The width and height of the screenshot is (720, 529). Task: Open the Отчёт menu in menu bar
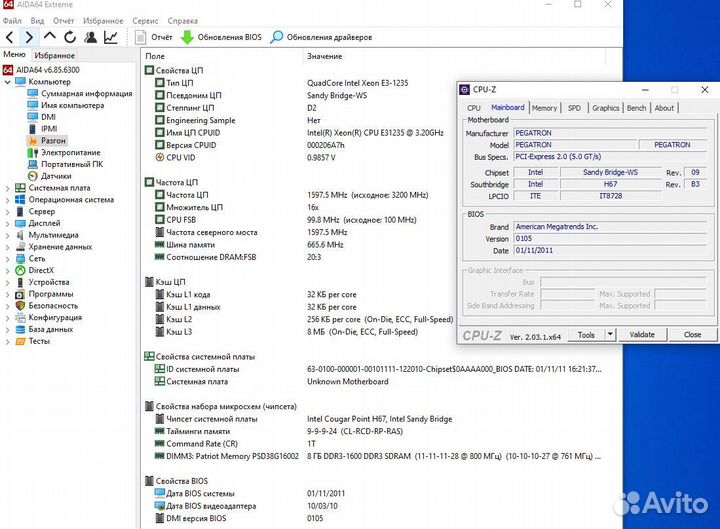tap(63, 21)
